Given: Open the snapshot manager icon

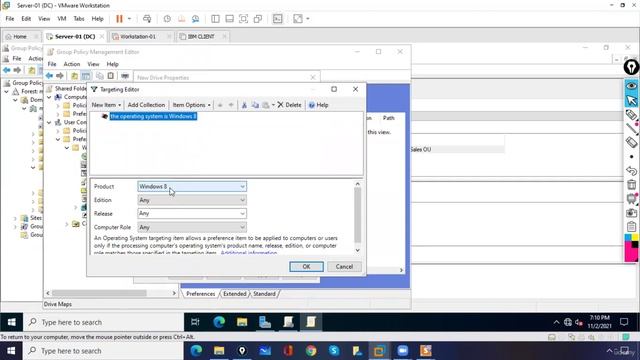Looking at the screenshot, I should [196, 19].
